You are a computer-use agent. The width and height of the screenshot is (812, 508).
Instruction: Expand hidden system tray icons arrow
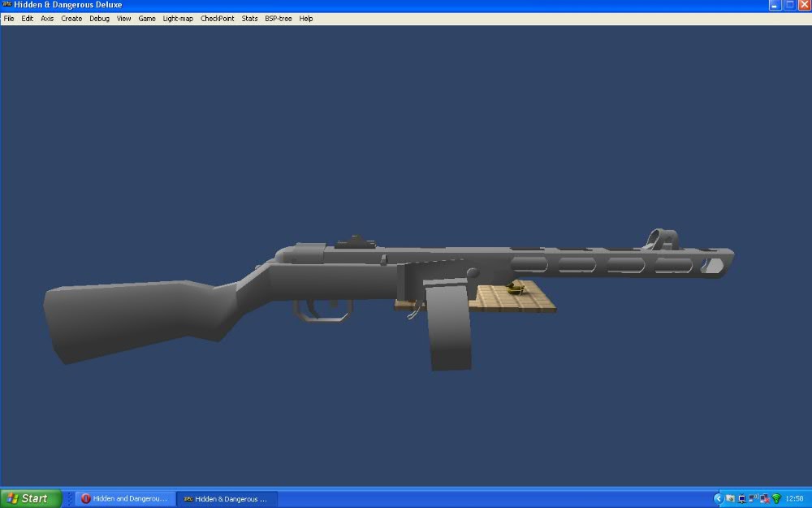click(x=718, y=498)
